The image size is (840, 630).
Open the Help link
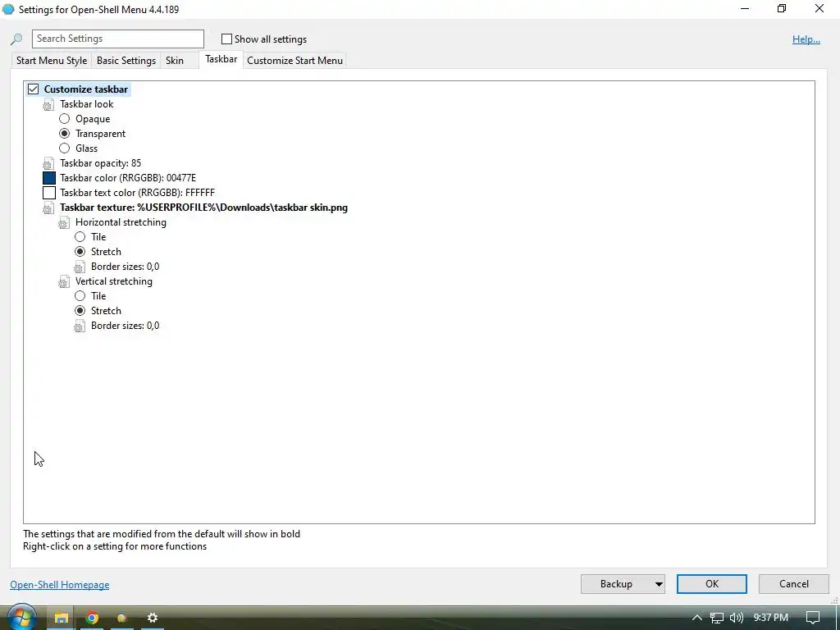(x=806, y=39)
